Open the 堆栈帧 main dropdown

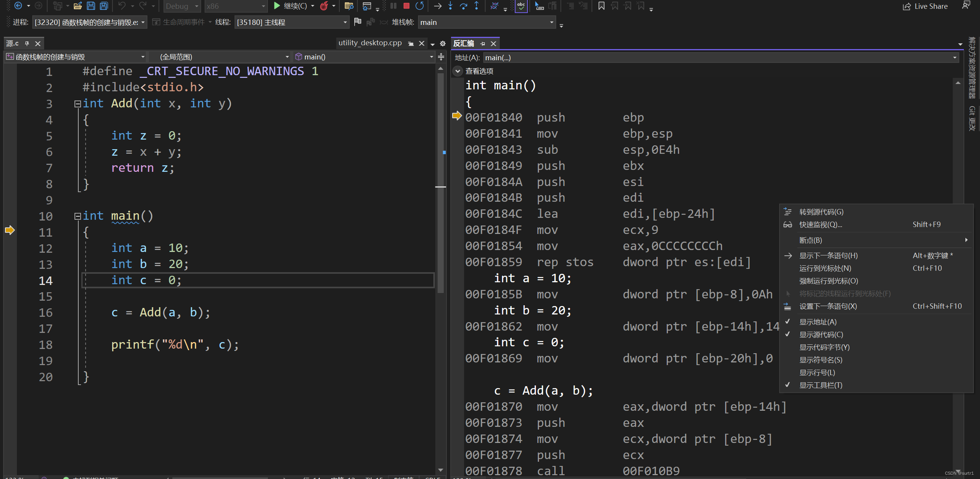click(x=551, y=22)
